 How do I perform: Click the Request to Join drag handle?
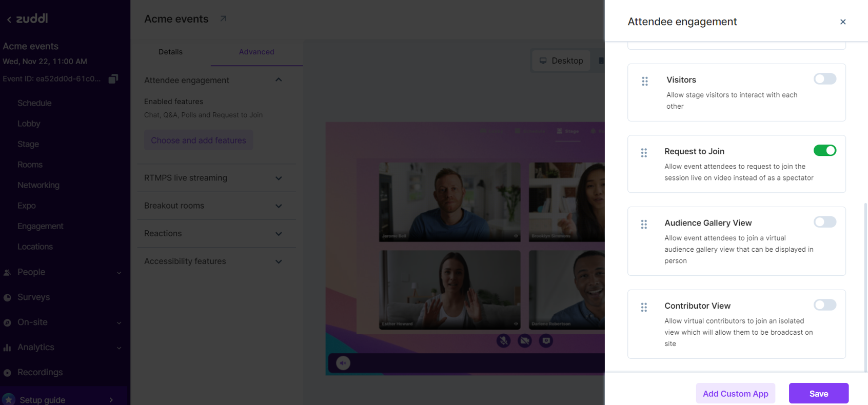[644, 153]
